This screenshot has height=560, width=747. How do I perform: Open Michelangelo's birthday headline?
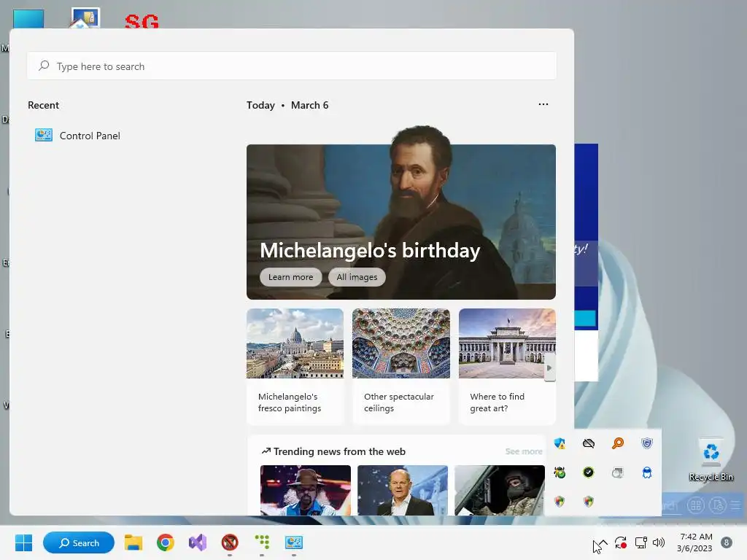370,251
